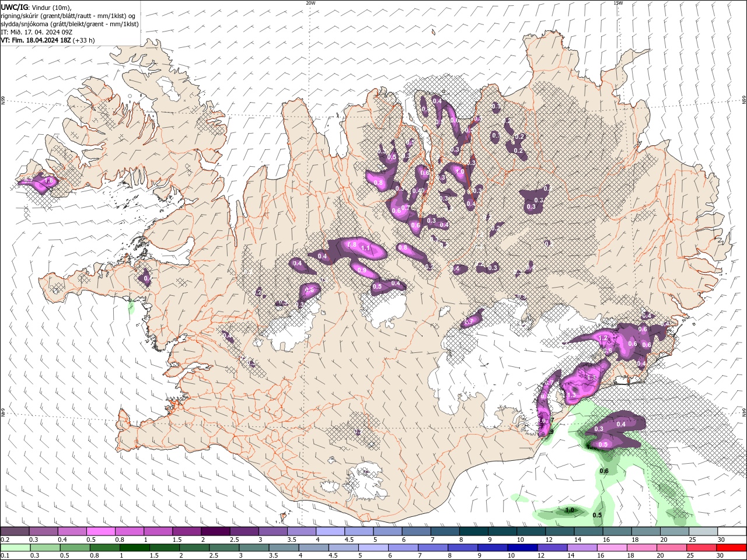Click the 'slydda/snjókoma' legend description line
The height and width of the screenshot is (560, 747).
pyautogui.click(x=70, y=24)
